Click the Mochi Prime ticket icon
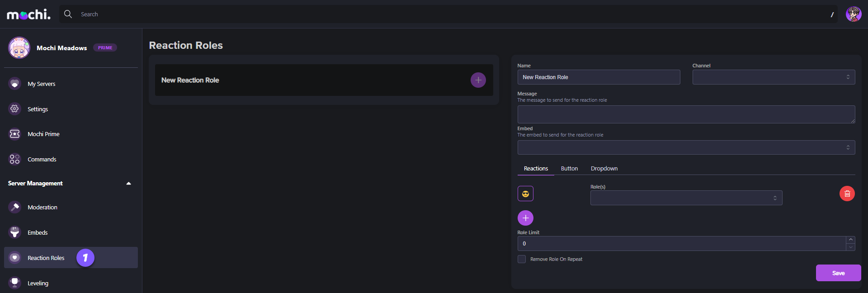The height and width of the screenshot is (293, 868). (x=14, y=134)
